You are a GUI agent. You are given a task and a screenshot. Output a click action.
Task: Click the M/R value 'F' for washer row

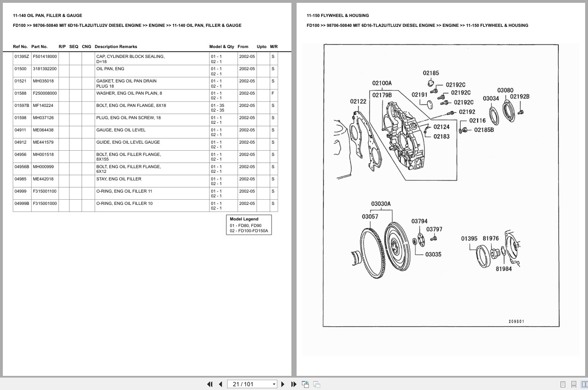pyautogui.click(x=273, y=93)
